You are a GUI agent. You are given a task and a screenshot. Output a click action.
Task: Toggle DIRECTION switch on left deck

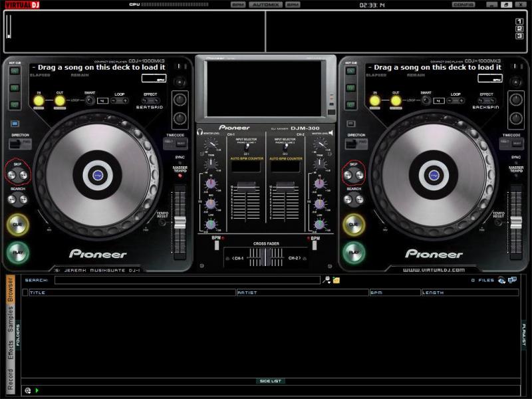pyautogui.click(x=20, y=144)
